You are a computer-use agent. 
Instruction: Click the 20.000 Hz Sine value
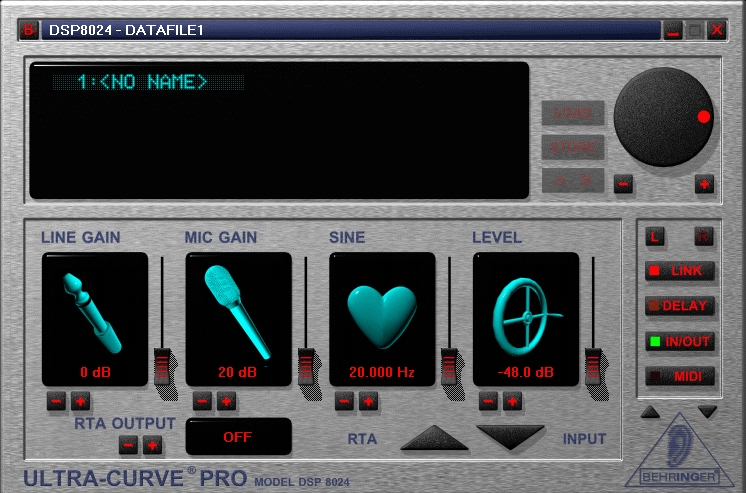coord(382,372)
